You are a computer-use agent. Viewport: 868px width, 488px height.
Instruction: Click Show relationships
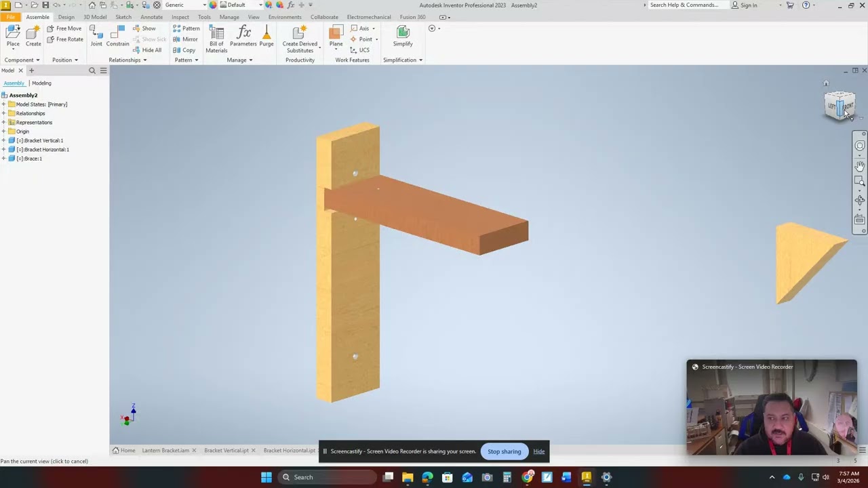pos(144,28)
